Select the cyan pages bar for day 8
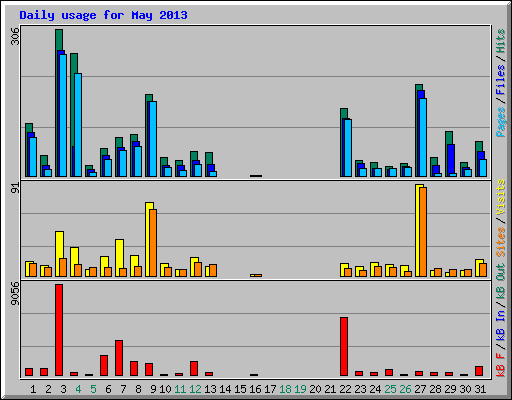Image resolution: width=512 pixels, height=400 pixels. point(138,161)
